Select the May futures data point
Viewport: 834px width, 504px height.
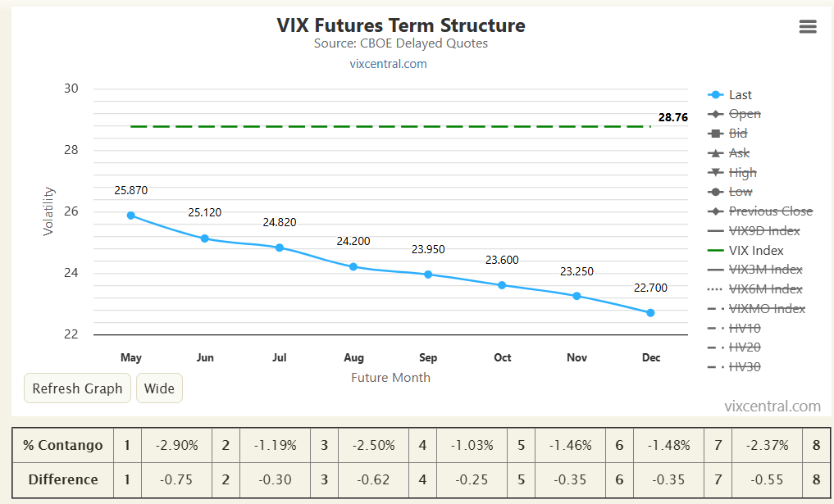pyautogui.click(x=130, y=215)
